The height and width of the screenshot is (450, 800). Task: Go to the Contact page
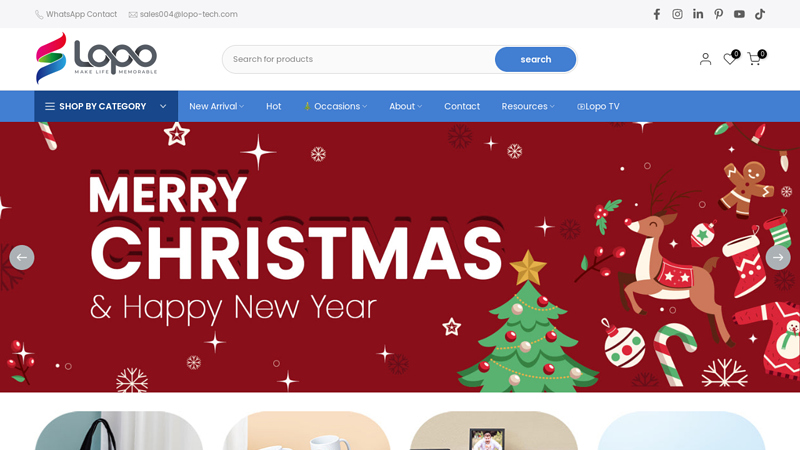click(462, 106)
